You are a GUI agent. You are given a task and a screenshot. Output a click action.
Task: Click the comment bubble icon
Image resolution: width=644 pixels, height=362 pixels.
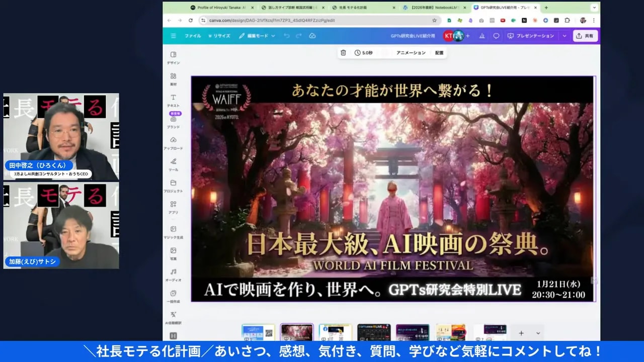496,36
